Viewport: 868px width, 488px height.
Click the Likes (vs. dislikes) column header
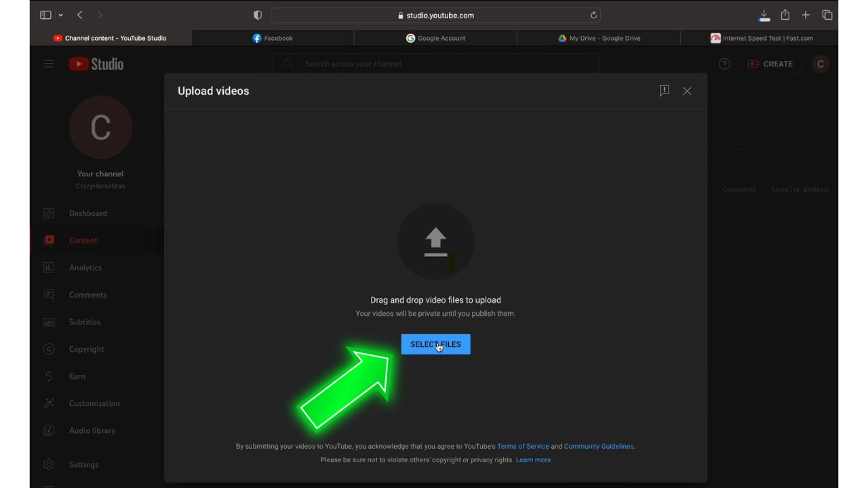click(x=800, y=189)
